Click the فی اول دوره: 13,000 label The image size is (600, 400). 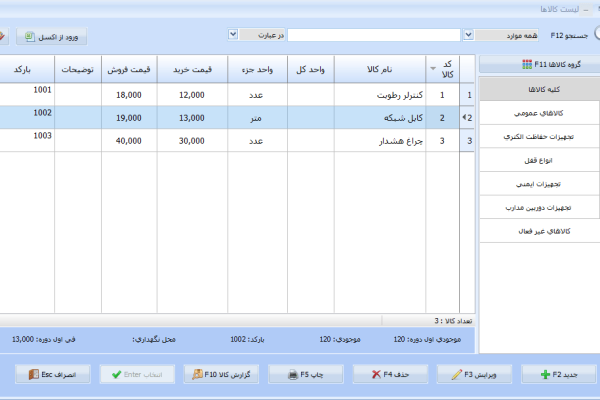tap(44, 339)
